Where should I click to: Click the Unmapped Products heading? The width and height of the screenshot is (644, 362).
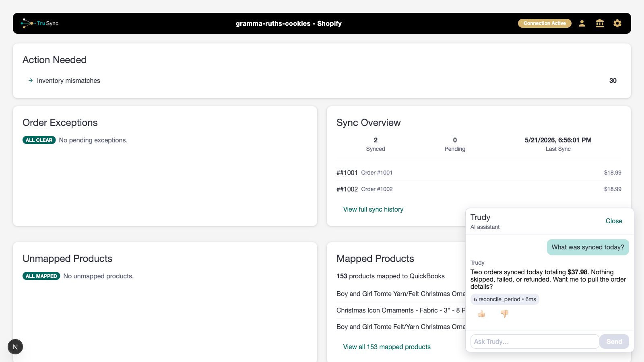(67, 259)
